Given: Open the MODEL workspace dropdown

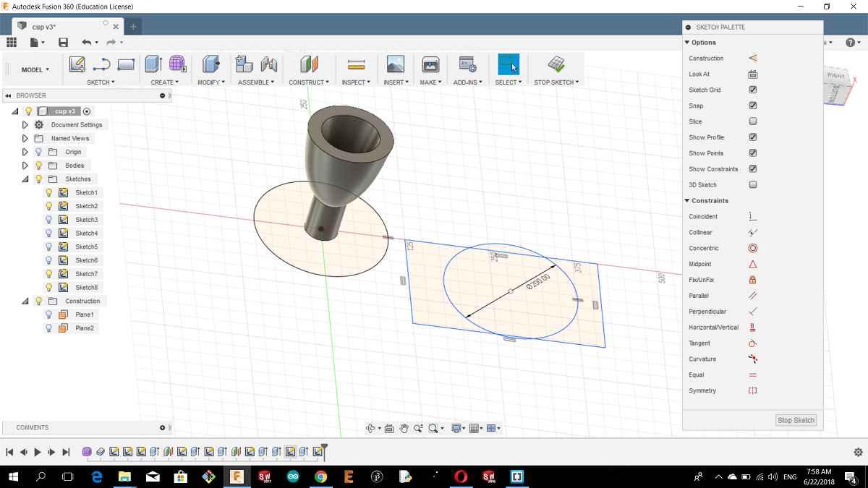Looking at the screenshot, I should 35,70.
